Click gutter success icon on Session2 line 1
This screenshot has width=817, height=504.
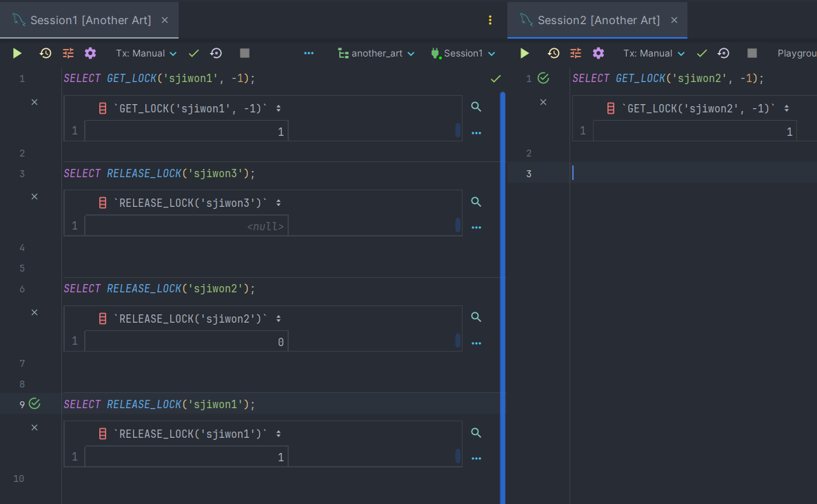[543, 78]
